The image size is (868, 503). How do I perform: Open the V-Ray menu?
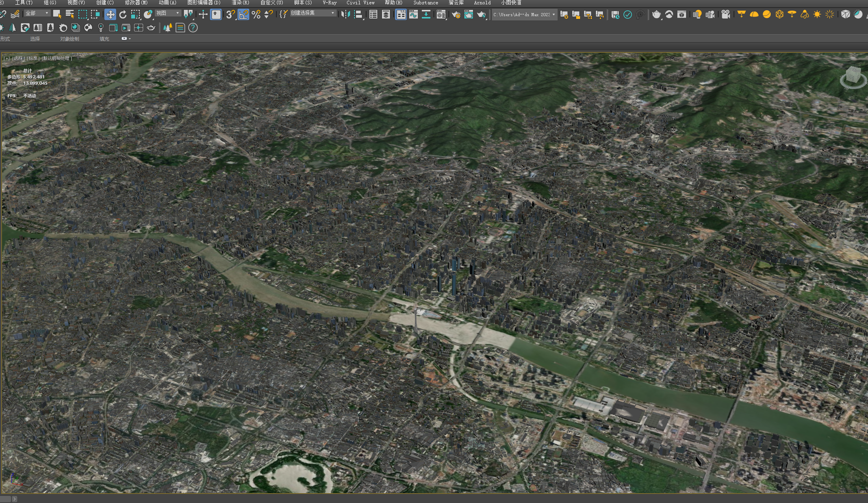(x=330, y=3)
